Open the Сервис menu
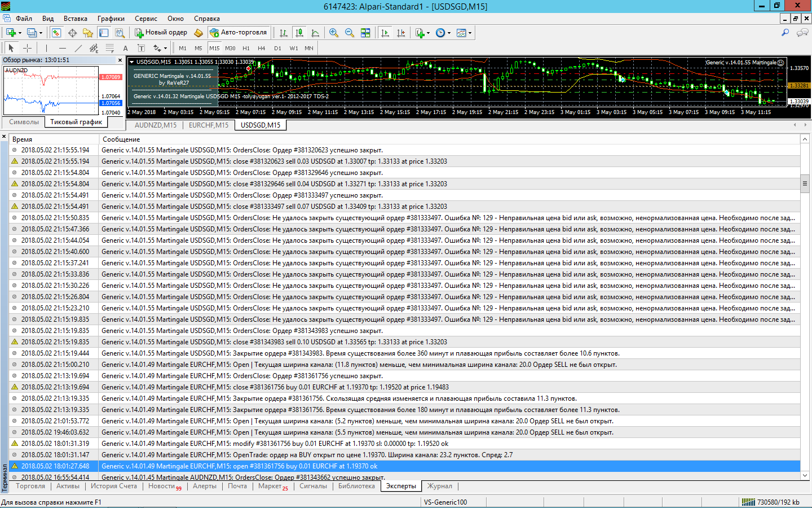Image resolution: width=812 pixels, height=508 pixels. click(x=146, y=19)
